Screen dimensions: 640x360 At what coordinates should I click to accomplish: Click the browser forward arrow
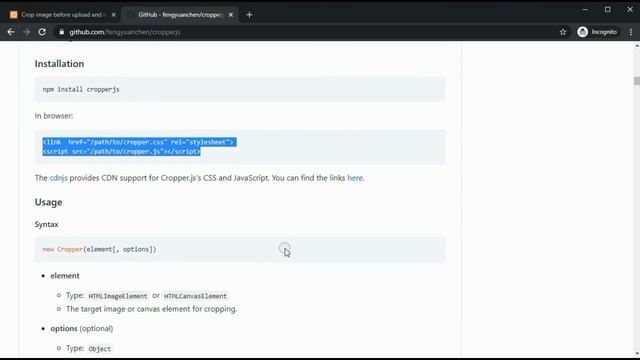[x=27, y=32]
